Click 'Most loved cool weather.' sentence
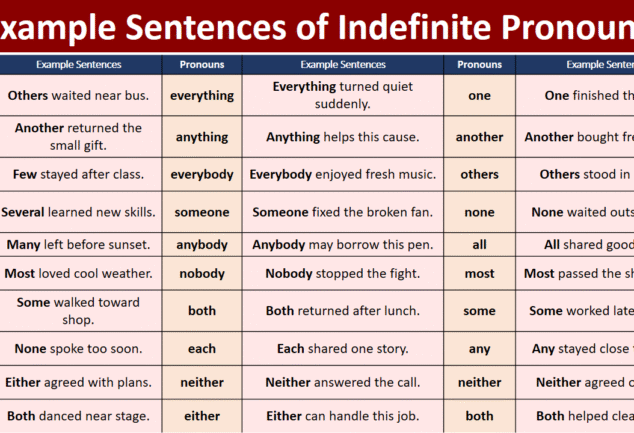634x433 pixels. (78, 274)
